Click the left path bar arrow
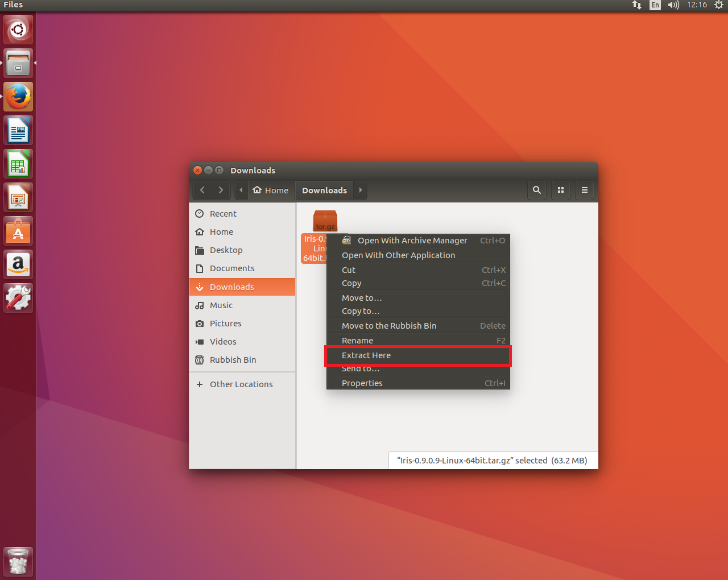 tap(241, 190)
